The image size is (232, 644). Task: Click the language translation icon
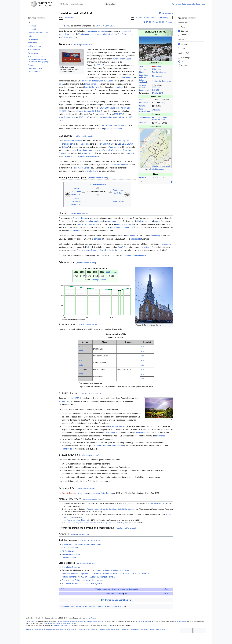point(160,13)
